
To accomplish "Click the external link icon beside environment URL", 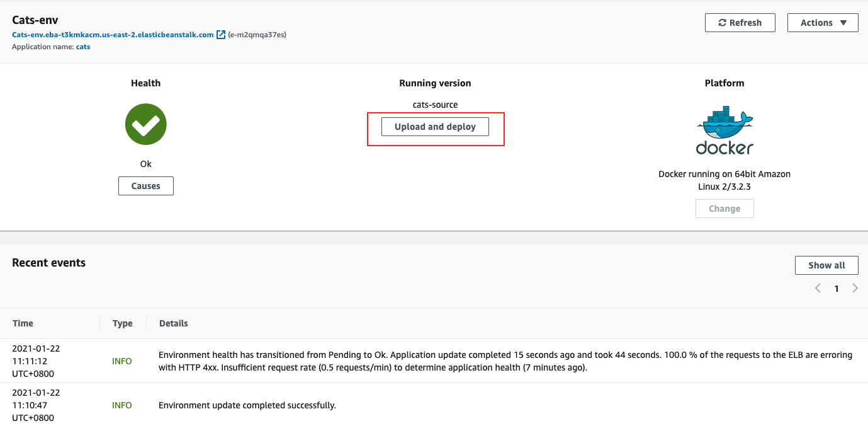I will point(221,35).
